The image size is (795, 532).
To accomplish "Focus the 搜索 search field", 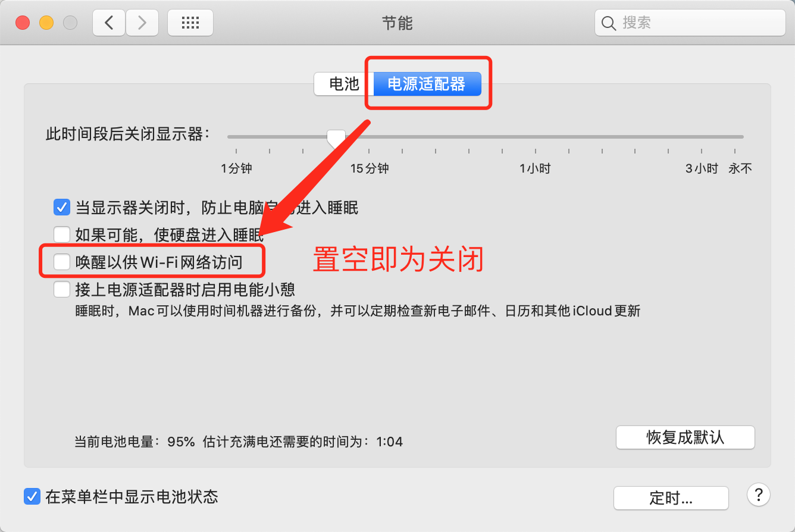I will click(x=690, y=23).
